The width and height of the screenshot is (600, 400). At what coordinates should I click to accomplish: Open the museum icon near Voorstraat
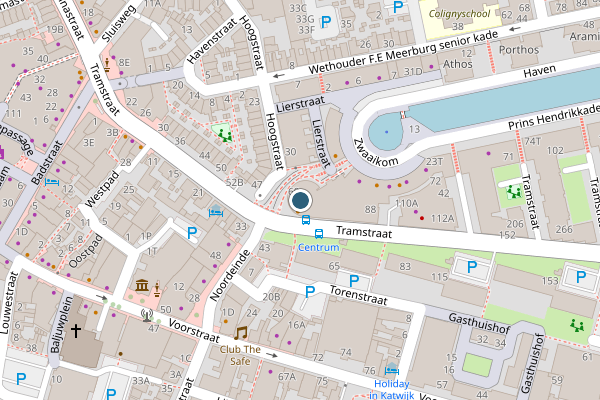[142, 285]
